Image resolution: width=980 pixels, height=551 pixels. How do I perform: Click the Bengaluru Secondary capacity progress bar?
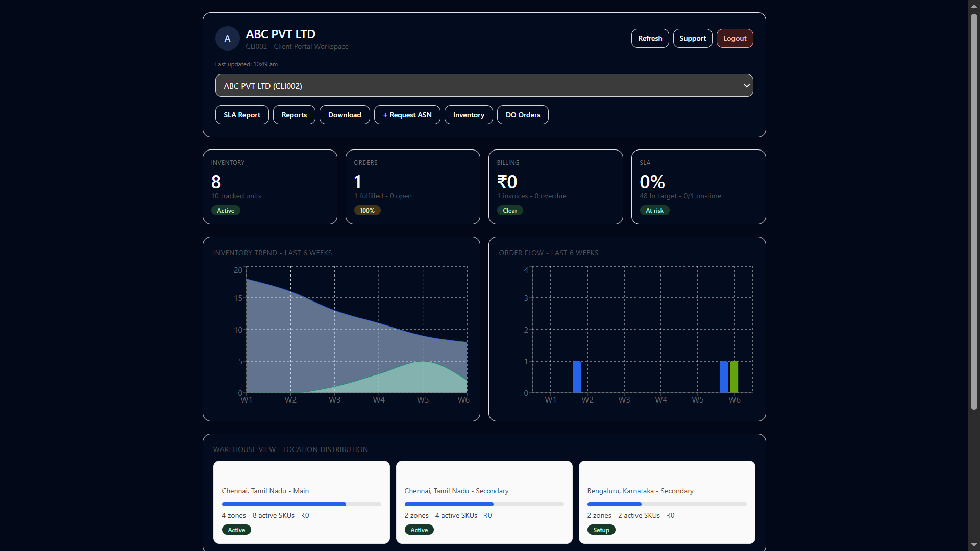pos(667,504)
